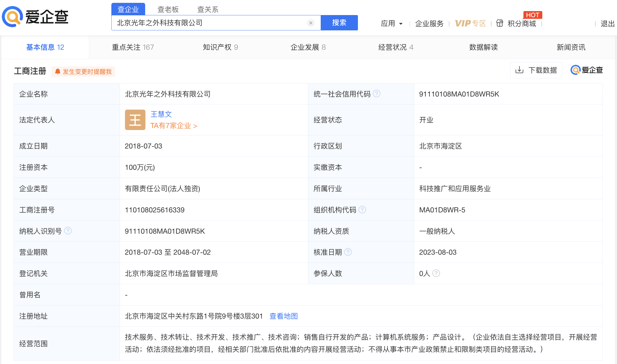The width and height of the screenshot is (617, 364).
Task: Click the 下载数据 download icon
Action: click(520, 70)
